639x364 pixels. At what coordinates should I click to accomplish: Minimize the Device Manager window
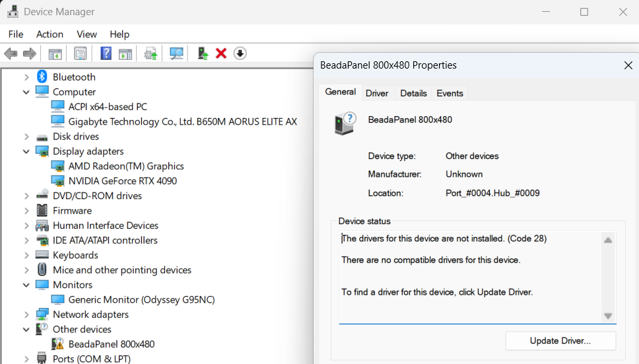pos(546,12)
